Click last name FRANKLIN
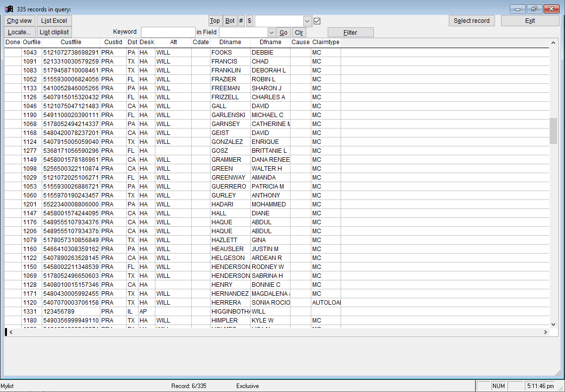This screenshot has height=392, width=565. point(226,70)
